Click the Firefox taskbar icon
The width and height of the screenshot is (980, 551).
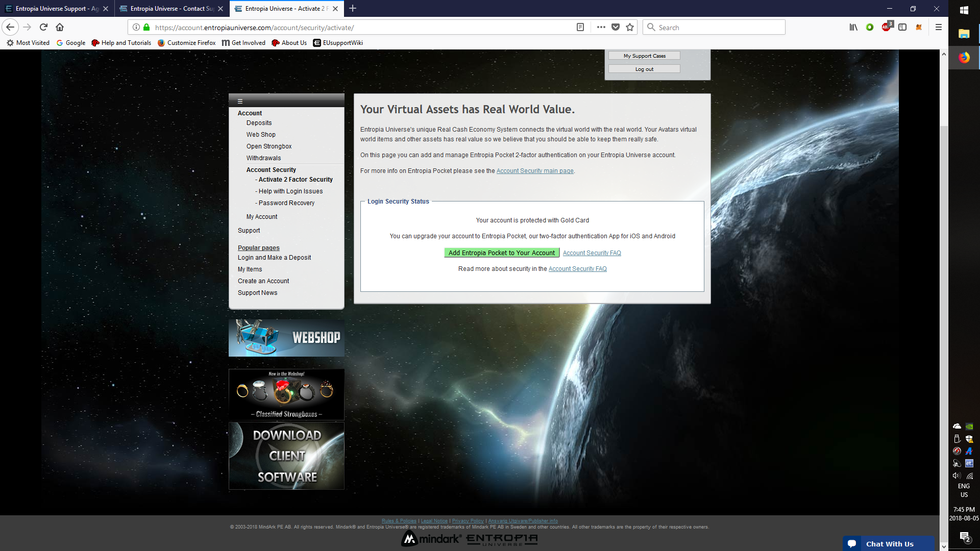[x=964, y=57]
